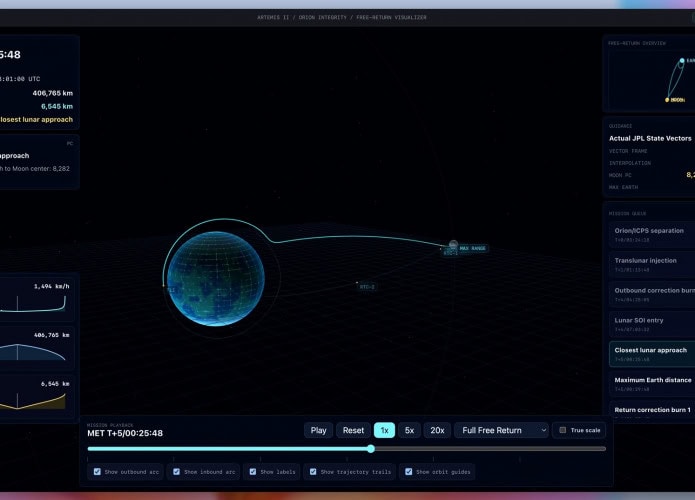Disable Show orbit guides checkbox
This screenshot has width=695, height=500.
coord(408,471)
